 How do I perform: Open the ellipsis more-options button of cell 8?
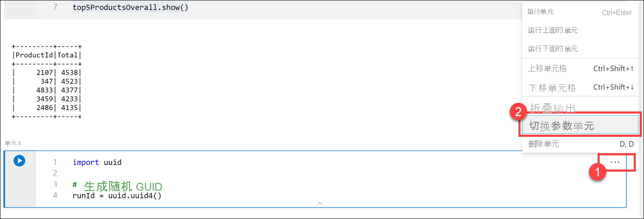tap(615, 162)
